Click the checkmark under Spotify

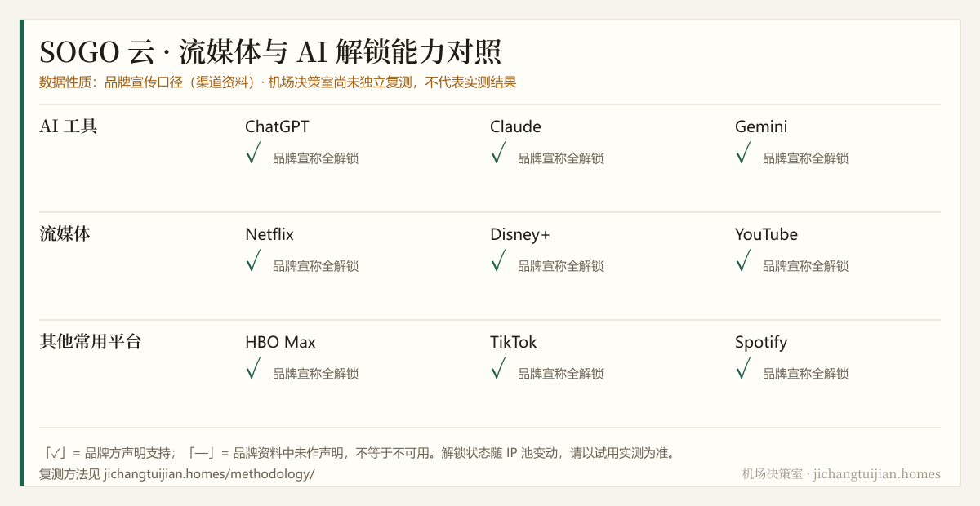coord(743,369)
